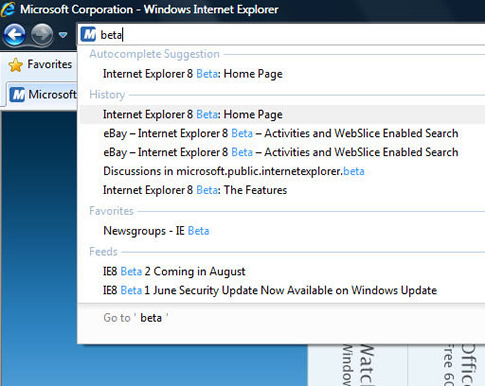Viewport: 485px width, 386px height.
Task: Open Favorites via the star icon
Action: click(x=16, y=65)
